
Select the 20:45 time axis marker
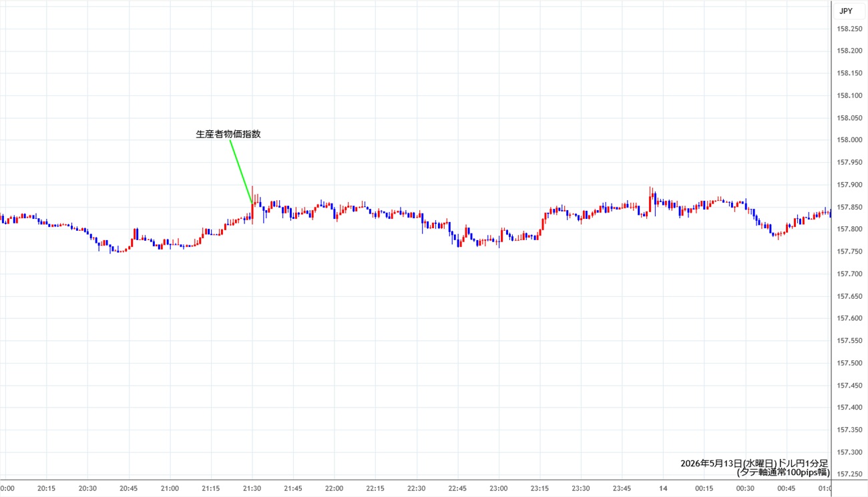click(129, 488)
